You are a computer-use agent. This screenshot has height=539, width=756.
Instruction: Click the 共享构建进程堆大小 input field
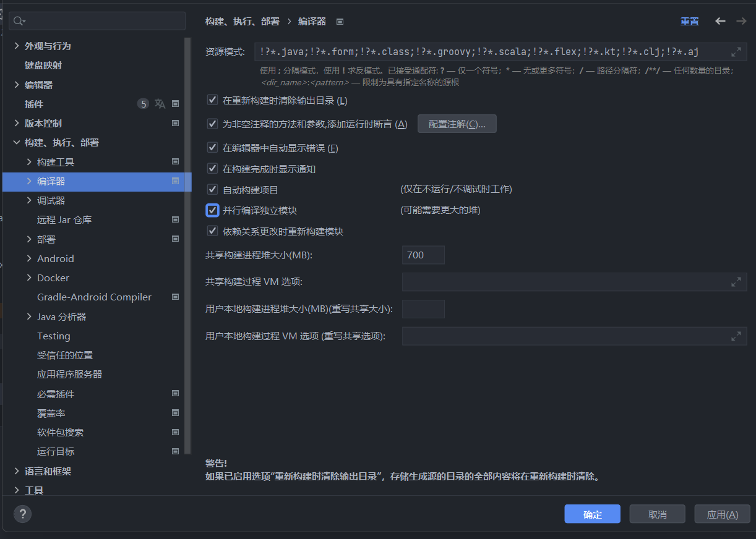coord(423,255)
